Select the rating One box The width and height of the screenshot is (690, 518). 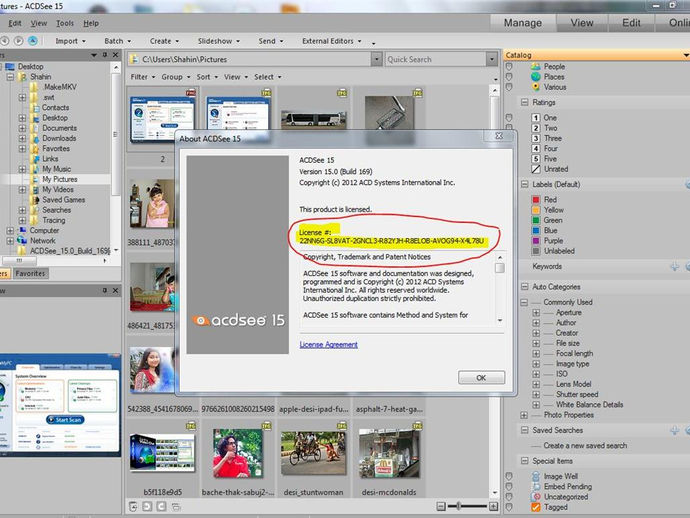pyautogui.click(x=536, y=118)
